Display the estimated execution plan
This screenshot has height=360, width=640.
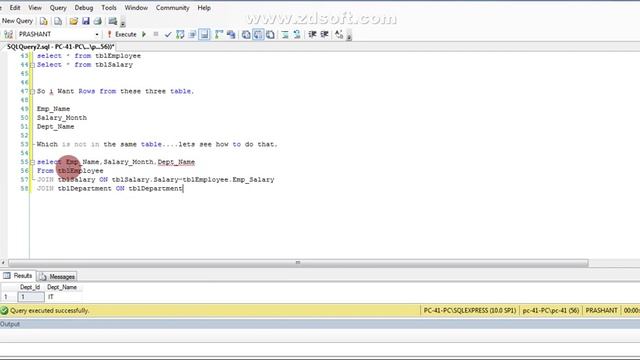tap(180, 35)
